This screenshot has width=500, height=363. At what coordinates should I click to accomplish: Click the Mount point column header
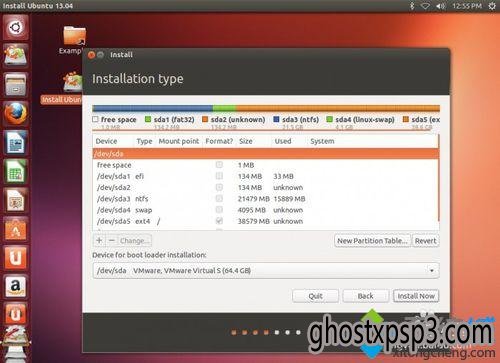(179, 141)
